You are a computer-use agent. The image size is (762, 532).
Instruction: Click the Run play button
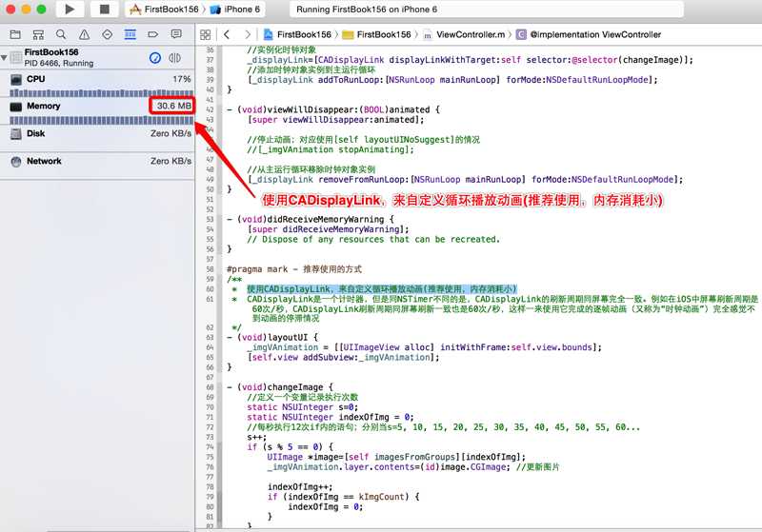click(70, 10)
